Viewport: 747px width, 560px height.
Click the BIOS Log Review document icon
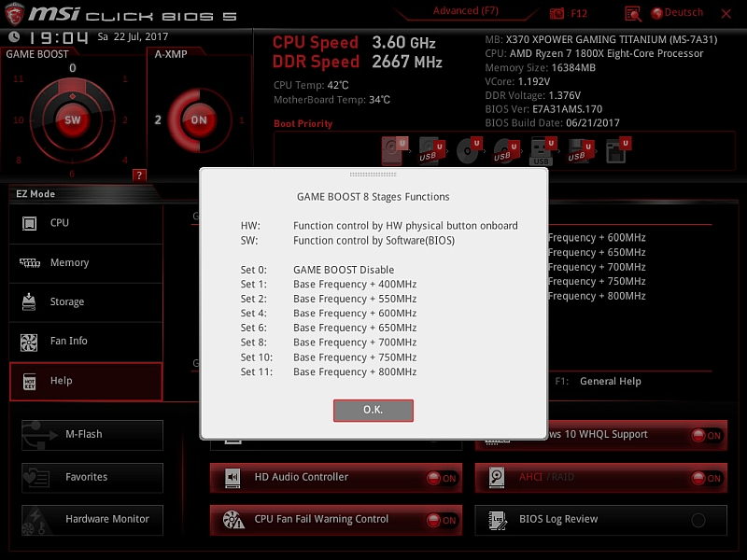[x=498, y=520]
